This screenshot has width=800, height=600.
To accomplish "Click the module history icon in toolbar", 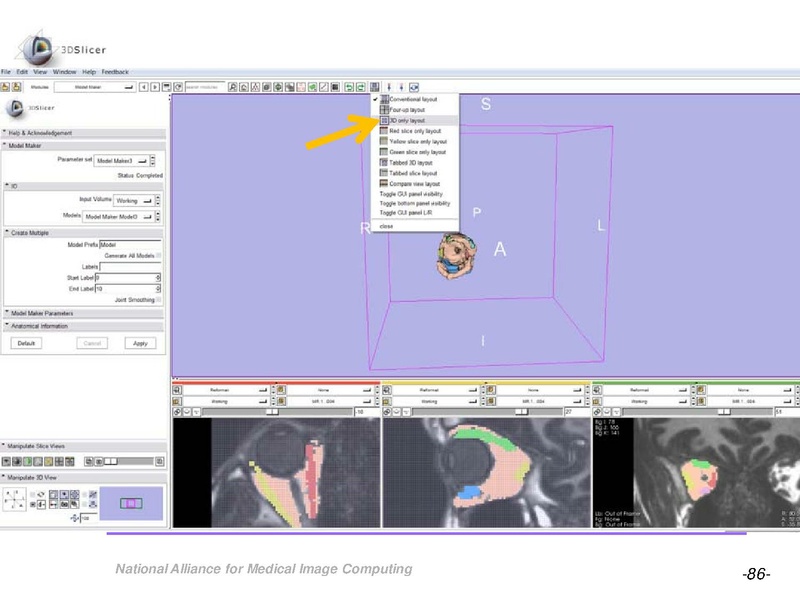I will coord(166,87).
